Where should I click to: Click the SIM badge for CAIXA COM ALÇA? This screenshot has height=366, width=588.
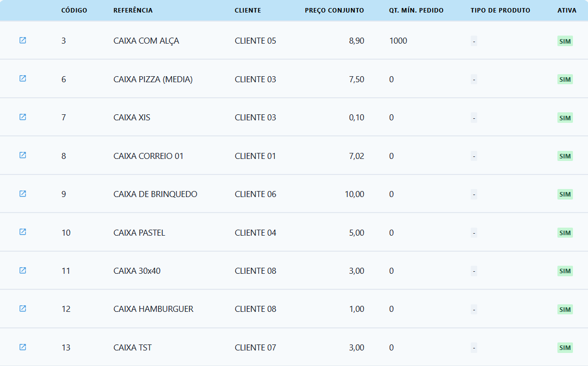[x=565, y=41]
